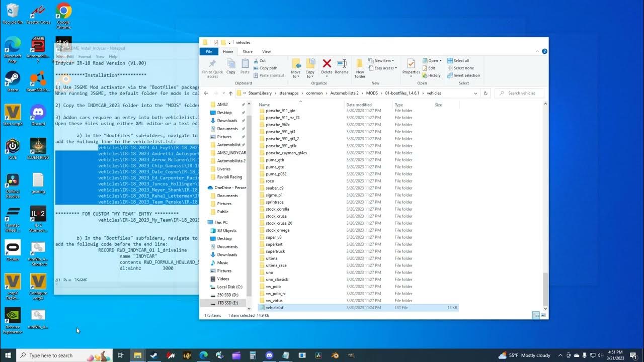Click MODS in the address path

[x=372, y=93]
